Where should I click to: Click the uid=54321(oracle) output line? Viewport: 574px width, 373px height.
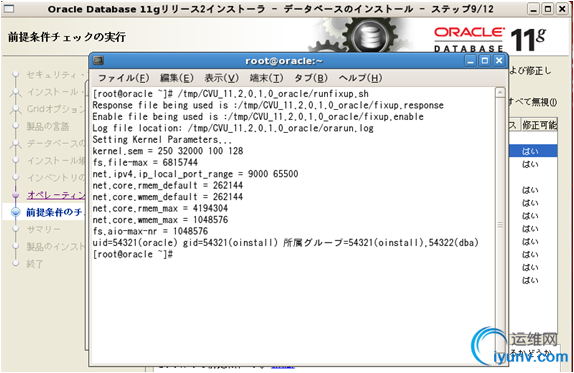click(x=286, y=242)
